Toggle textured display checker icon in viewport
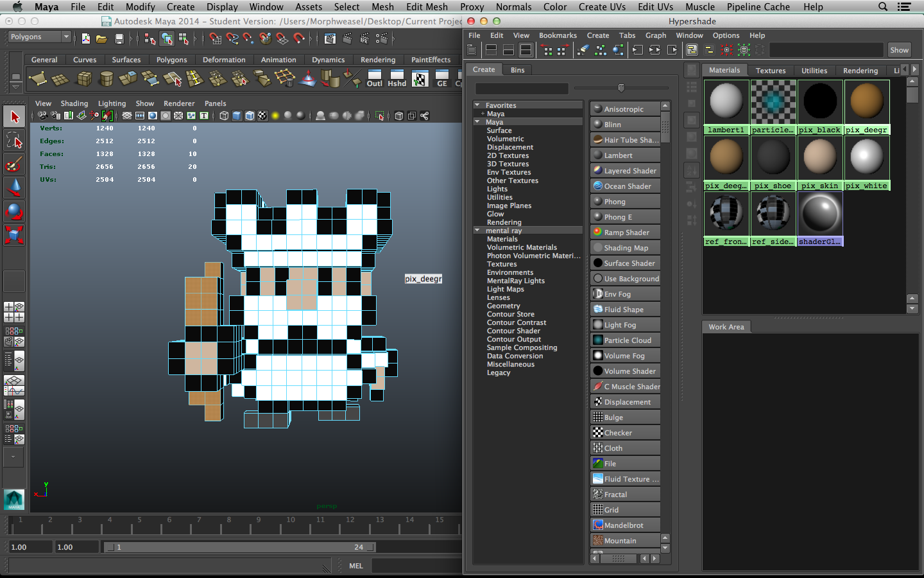This screenshot has height=578, width=924. [262, 116]
